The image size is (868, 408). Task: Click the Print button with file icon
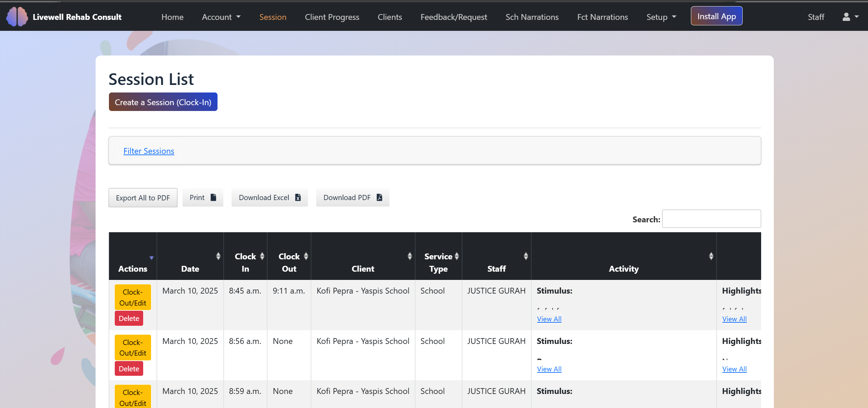[203, 197]
